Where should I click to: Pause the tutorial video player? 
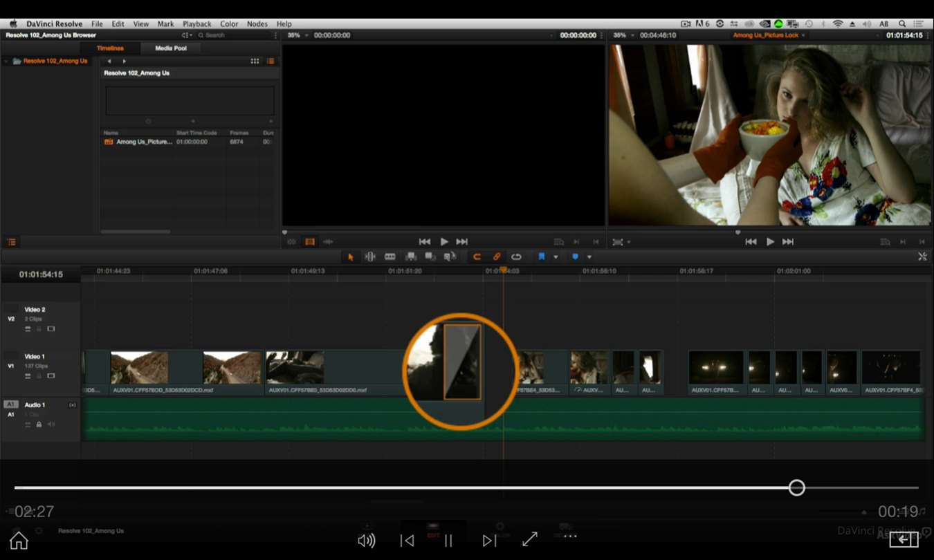tap(448, 541)
